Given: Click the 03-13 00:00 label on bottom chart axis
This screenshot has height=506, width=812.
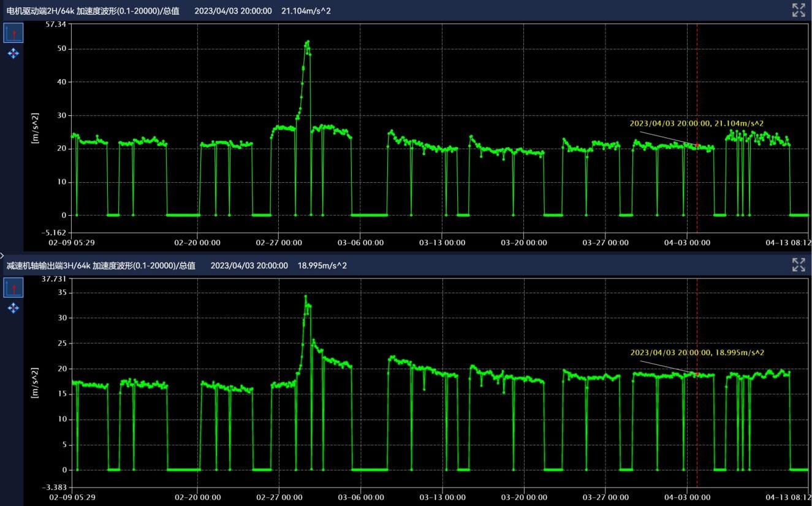Looking at the screenshot, I should point(442,497).
